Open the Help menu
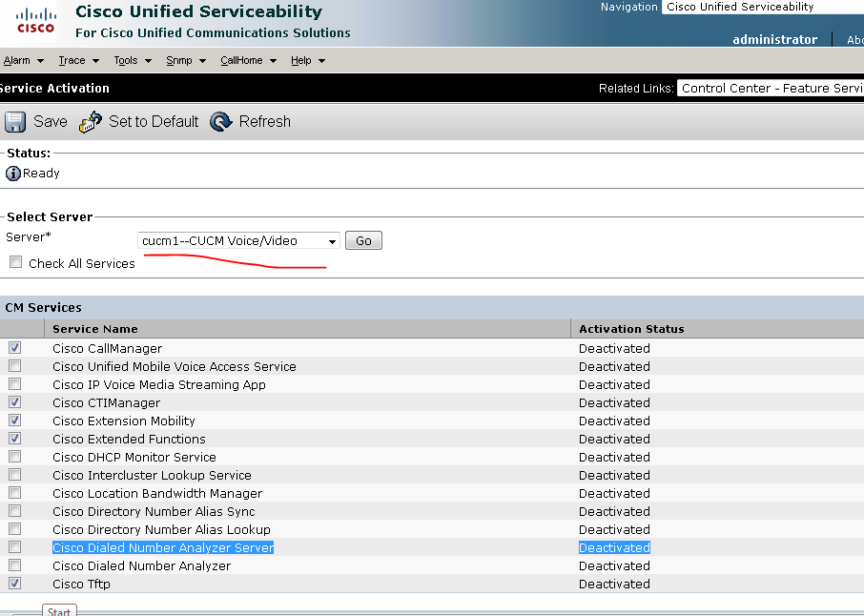The width and height of the screenshot is (864, 616). pos(307,61)
